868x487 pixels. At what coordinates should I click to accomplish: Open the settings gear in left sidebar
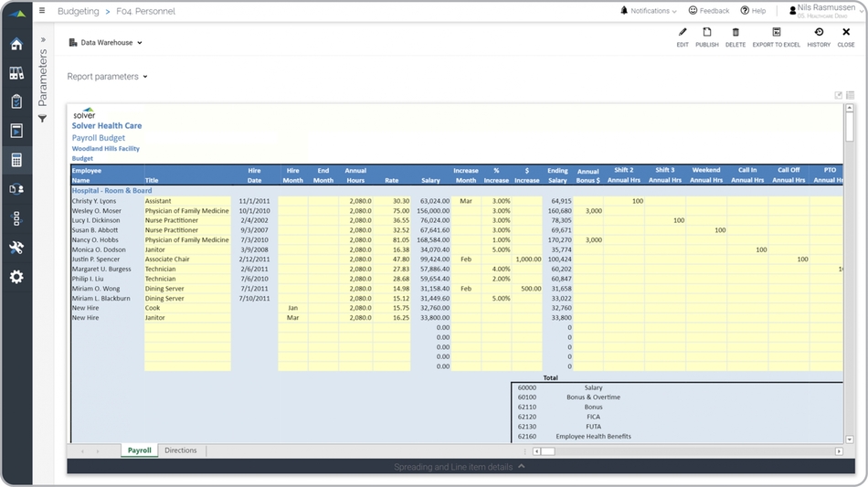tap(16, 277)
